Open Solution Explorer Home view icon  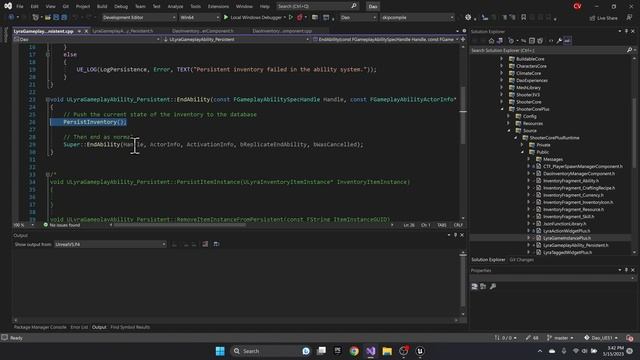pos(491,41)
